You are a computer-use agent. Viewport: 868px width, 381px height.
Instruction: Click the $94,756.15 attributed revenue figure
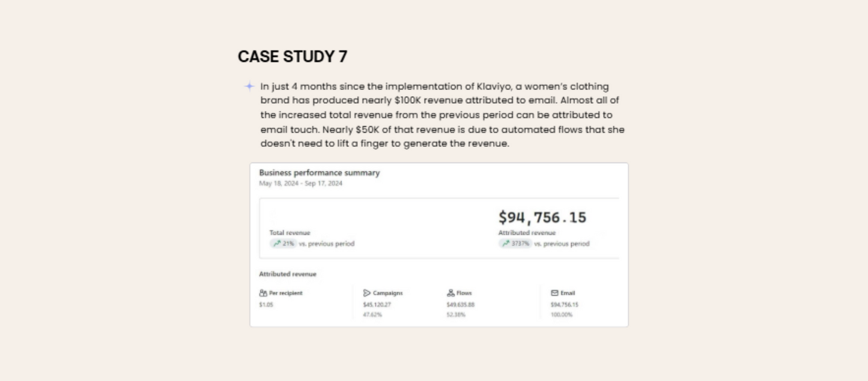click(542, 217)
